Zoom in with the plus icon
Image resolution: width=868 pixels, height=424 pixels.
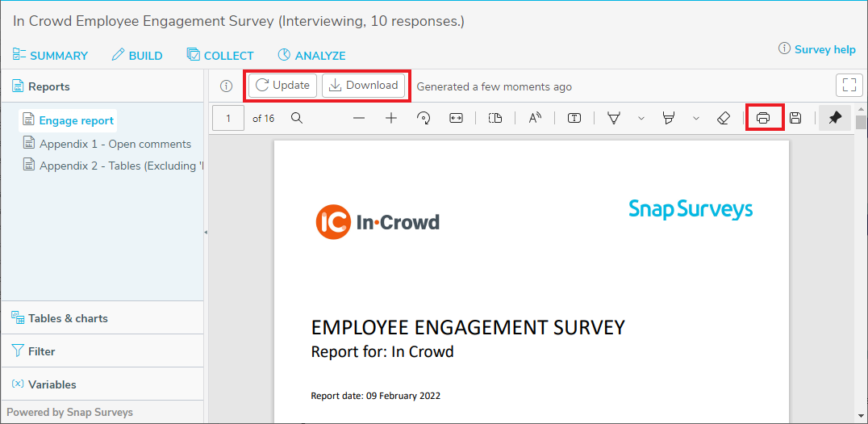tap(391, 118)
